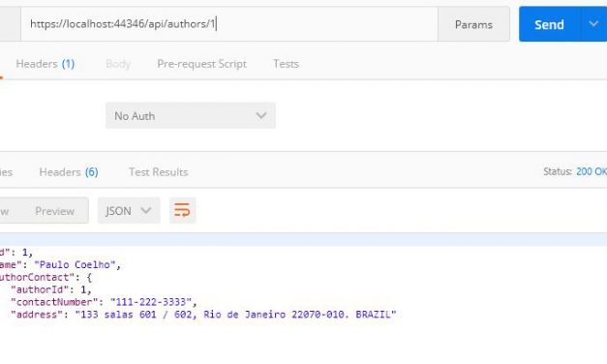View response Headers (6) tab

pyautogui.click(x=69, y=172)
